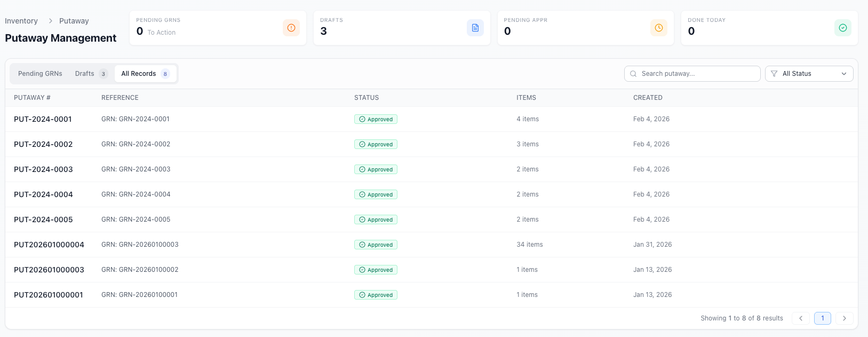Switch to the Pending GRNs tab
868x337 pixels.
40,74
